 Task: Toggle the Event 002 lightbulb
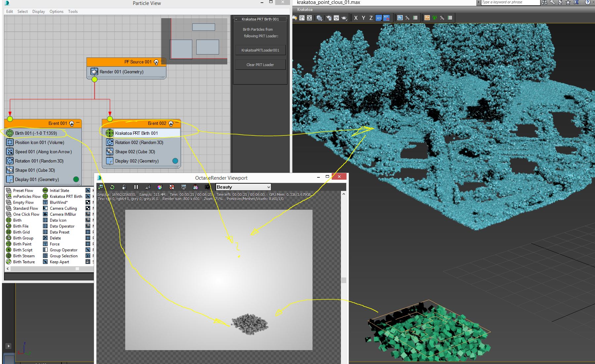pos(171,124)
